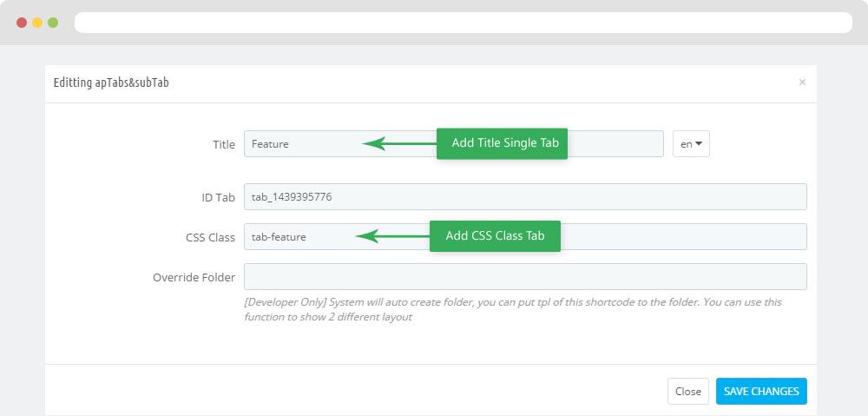Click the Override Folder label
This screenshot has width=868, height=416.
[194, 277]
